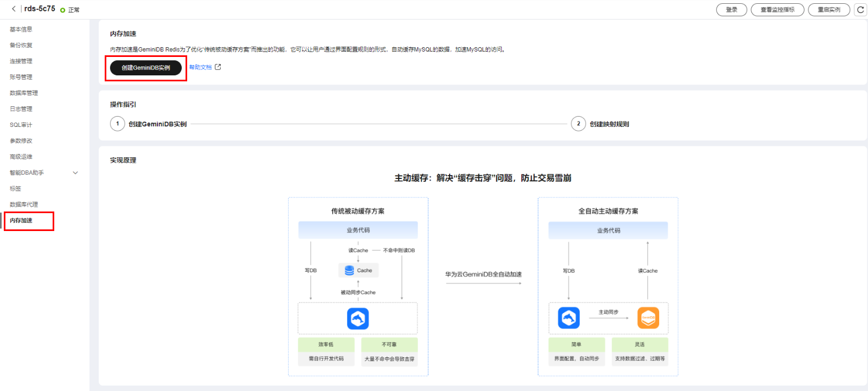
Task: Click the 灵活 tag
Action: (x=640, y=344)
